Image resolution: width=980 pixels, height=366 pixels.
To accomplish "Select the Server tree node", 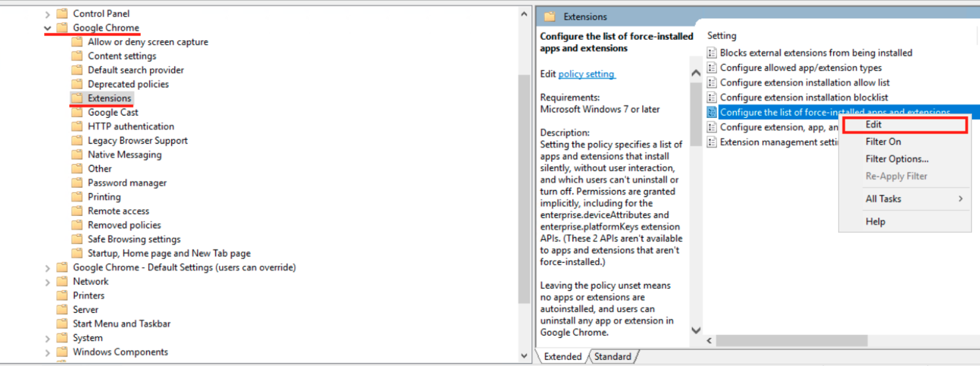I will coord(85,309).
